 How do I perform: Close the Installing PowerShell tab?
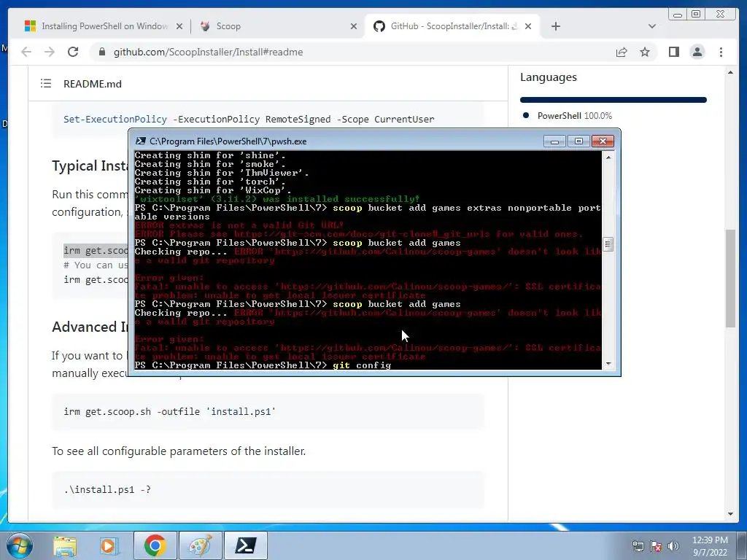pyautogui.click(x=179, y=26)
